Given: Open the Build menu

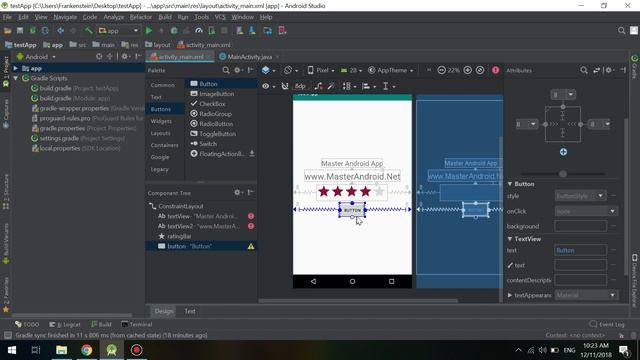Looking at the screenshot, I should click(165, 17).
